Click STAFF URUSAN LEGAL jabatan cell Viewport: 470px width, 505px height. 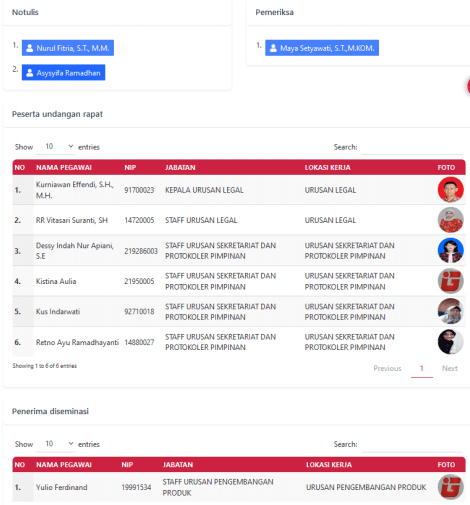tap(201, 220)
